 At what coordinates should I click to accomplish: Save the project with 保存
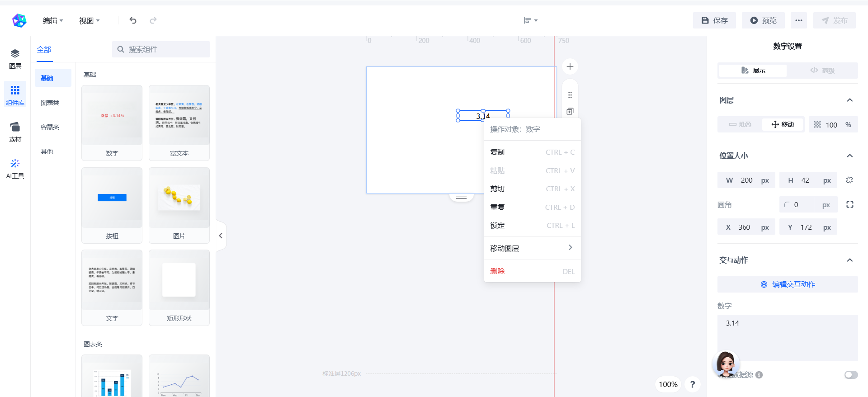pos(714,20)
